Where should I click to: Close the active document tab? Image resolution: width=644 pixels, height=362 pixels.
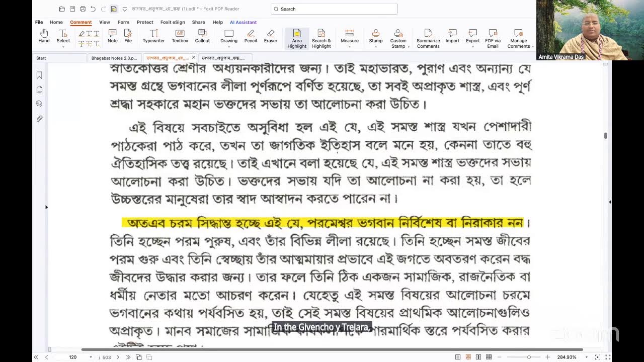pos(194,58)
